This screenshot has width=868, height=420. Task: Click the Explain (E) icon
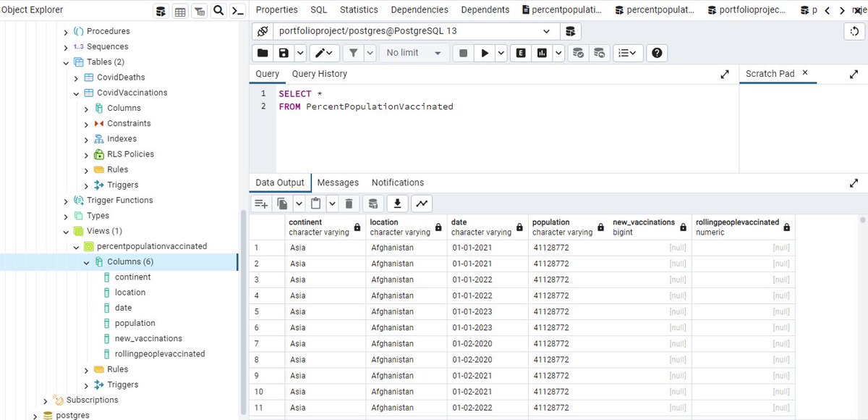click(520, 53)
